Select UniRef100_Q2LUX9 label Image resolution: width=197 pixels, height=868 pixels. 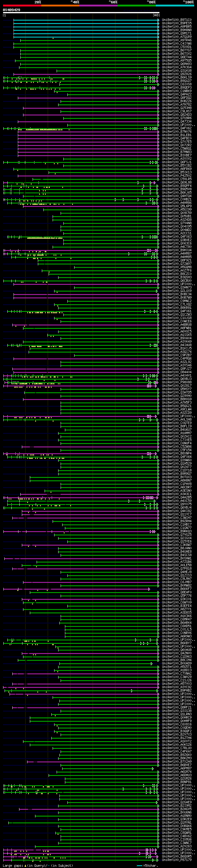[177, 291]
